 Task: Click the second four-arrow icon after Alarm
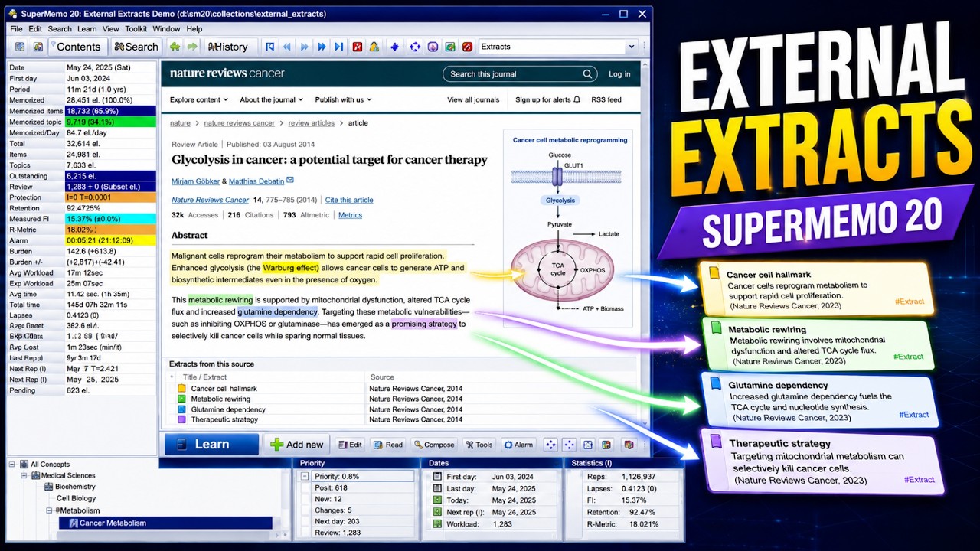(569, 445)
